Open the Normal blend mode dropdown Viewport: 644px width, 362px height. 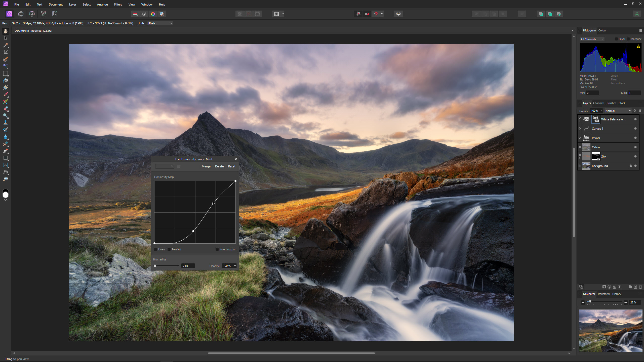point(618,111)
